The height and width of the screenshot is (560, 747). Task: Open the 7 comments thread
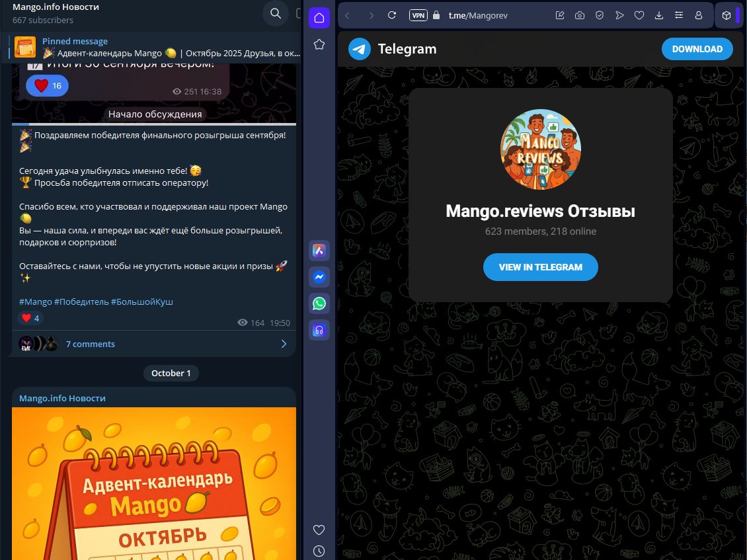coord(90,344)
